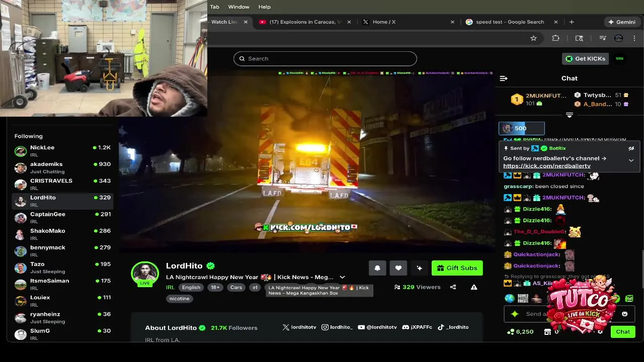Open the Chrome profile avatar

click(619, 38)
